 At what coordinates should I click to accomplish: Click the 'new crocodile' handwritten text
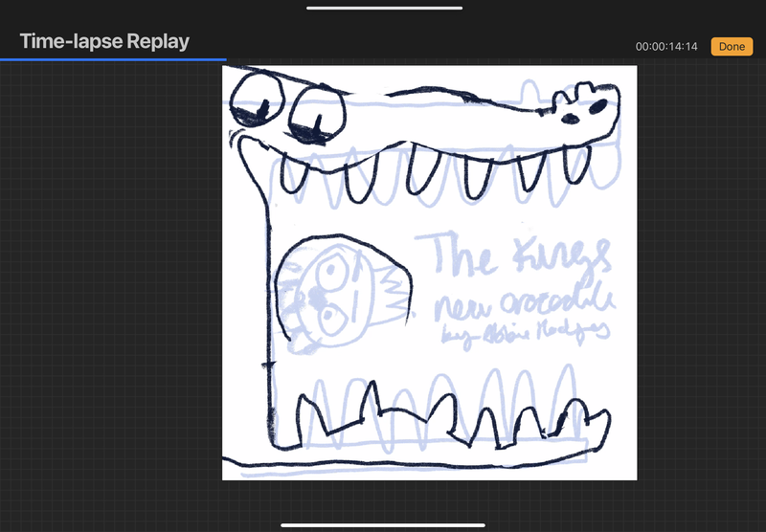[522, 306]
